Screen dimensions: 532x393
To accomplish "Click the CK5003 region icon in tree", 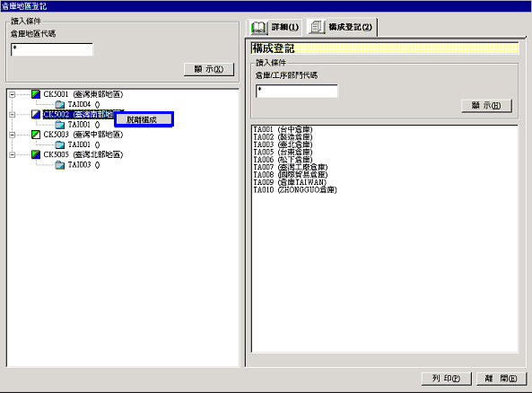I will point(36,135).
